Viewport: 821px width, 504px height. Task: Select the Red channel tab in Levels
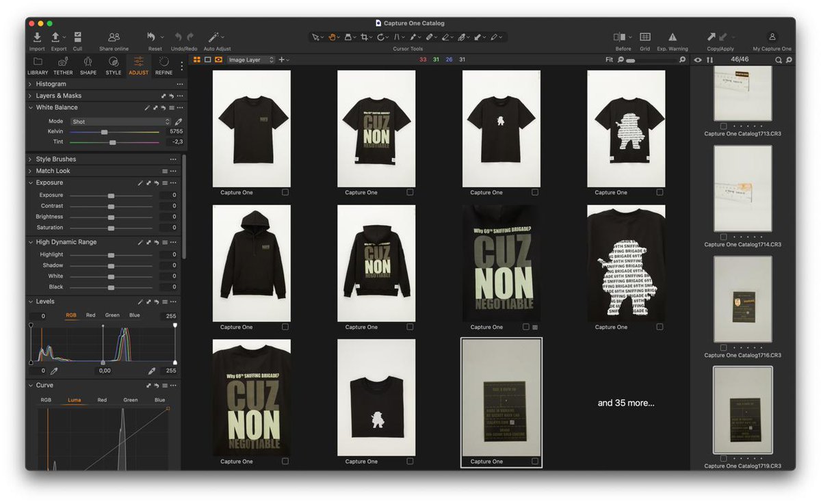[x=90, y=315]
